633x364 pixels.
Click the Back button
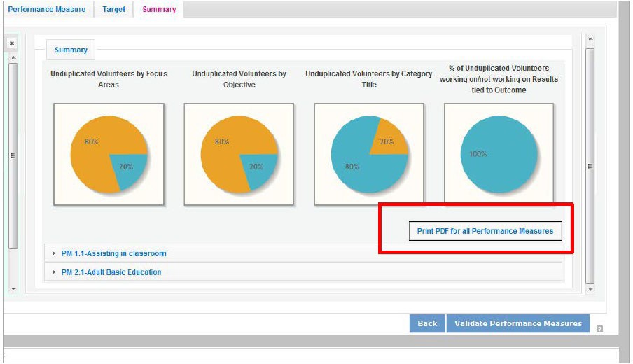point(427,323)
